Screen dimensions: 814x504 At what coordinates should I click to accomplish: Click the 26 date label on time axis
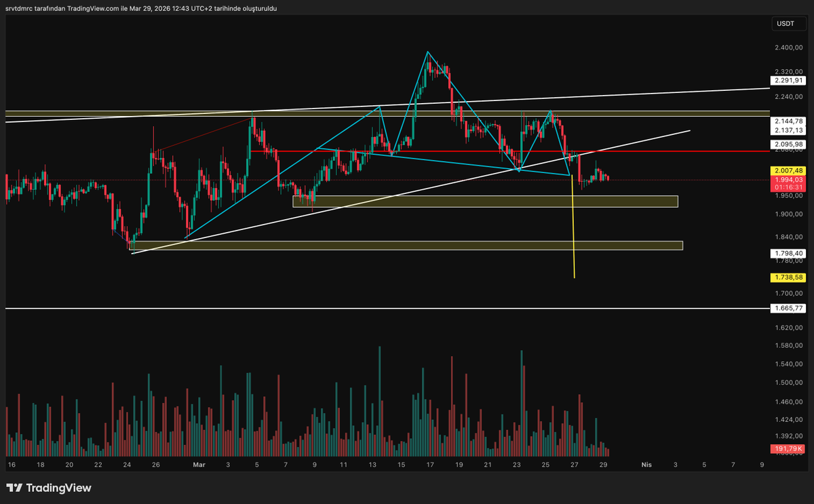pos(155,465)
